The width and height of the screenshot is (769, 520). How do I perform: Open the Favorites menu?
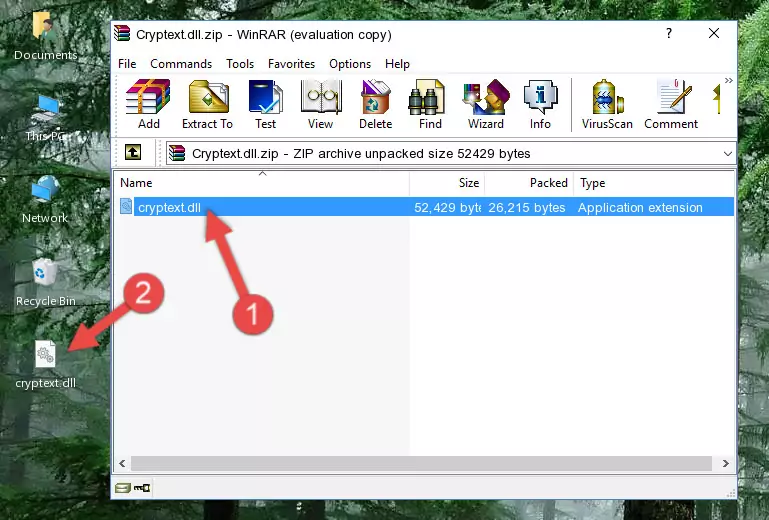point(291,64)
